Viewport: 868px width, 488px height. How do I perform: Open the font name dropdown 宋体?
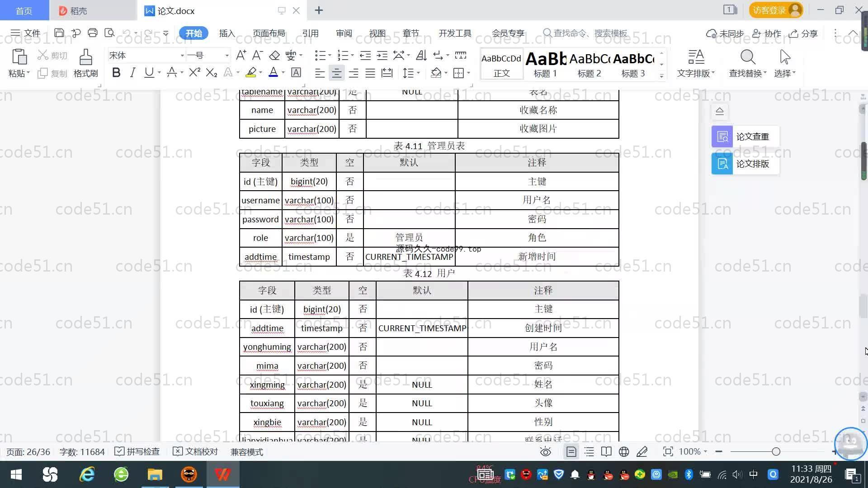182,56
